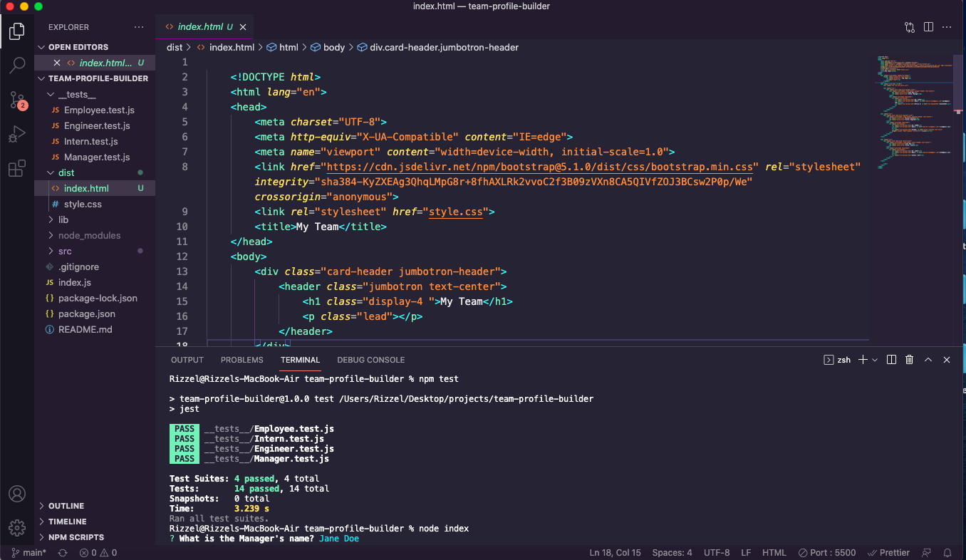The width and height of the screenshot is (966, 560).
Task: Open the Extensions view
Action: pos(16,168)
